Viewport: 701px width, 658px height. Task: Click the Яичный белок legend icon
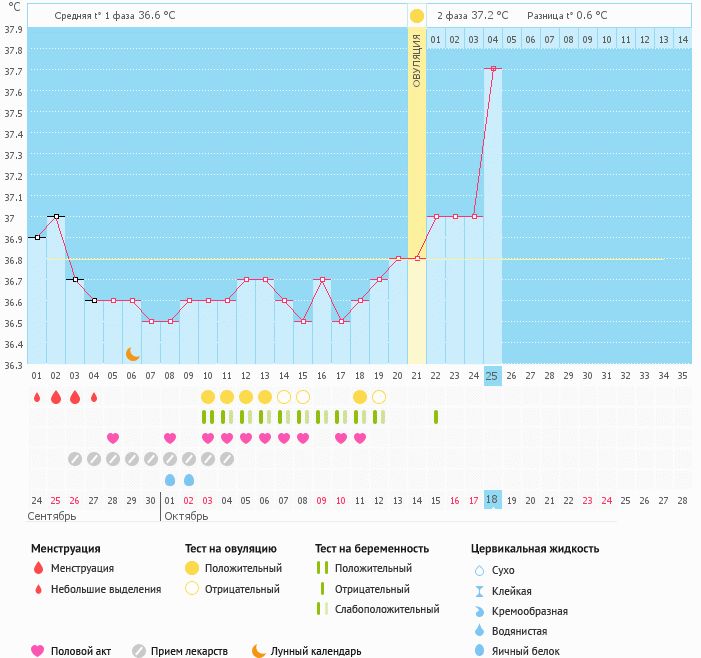click(479, 650)
